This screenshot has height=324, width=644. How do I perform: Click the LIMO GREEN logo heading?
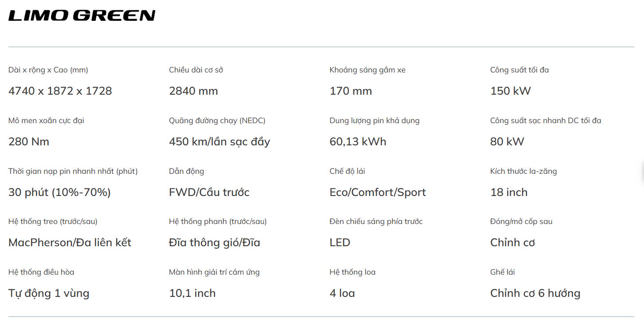click(x=82, y=16)
